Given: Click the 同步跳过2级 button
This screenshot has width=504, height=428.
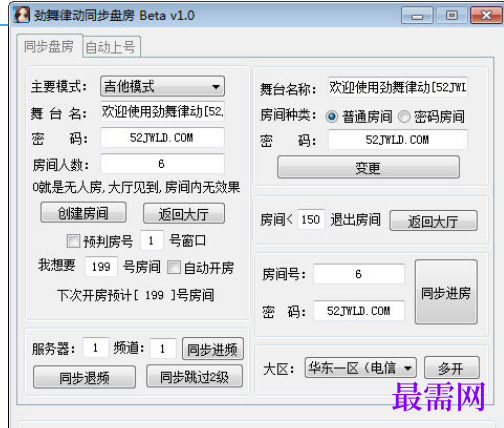Looking at the screenshot, I should pos(194,377).
